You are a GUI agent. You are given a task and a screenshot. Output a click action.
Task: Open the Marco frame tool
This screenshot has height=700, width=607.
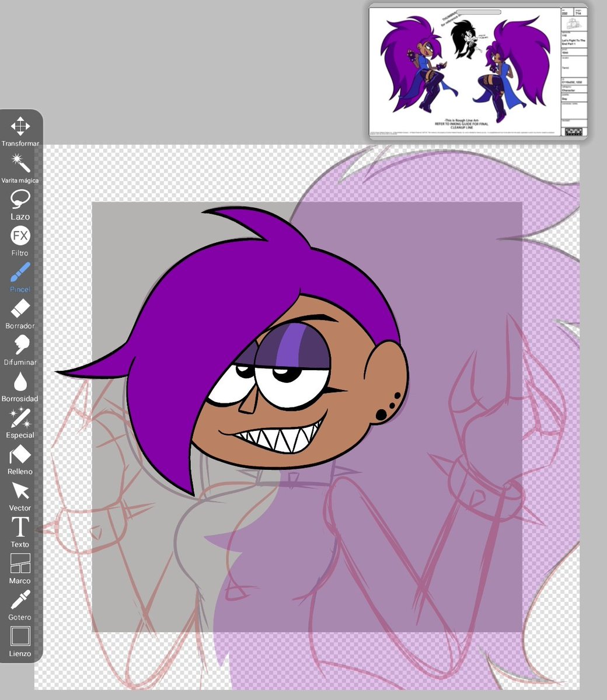coord(20,569)
